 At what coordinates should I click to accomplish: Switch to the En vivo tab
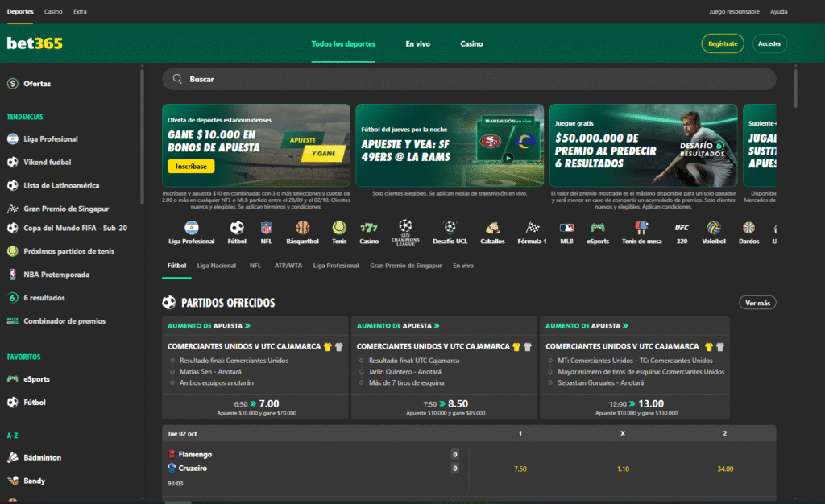point(418,44)
